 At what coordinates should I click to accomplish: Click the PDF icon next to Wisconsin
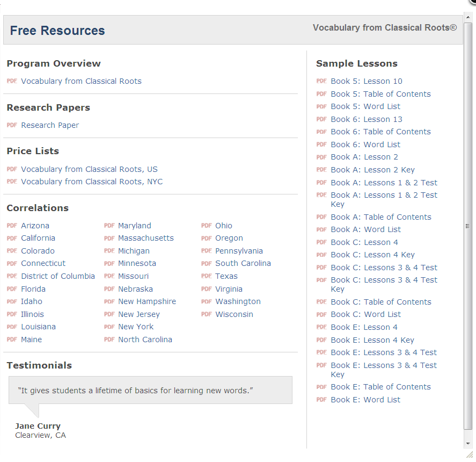tap(206, 314)
